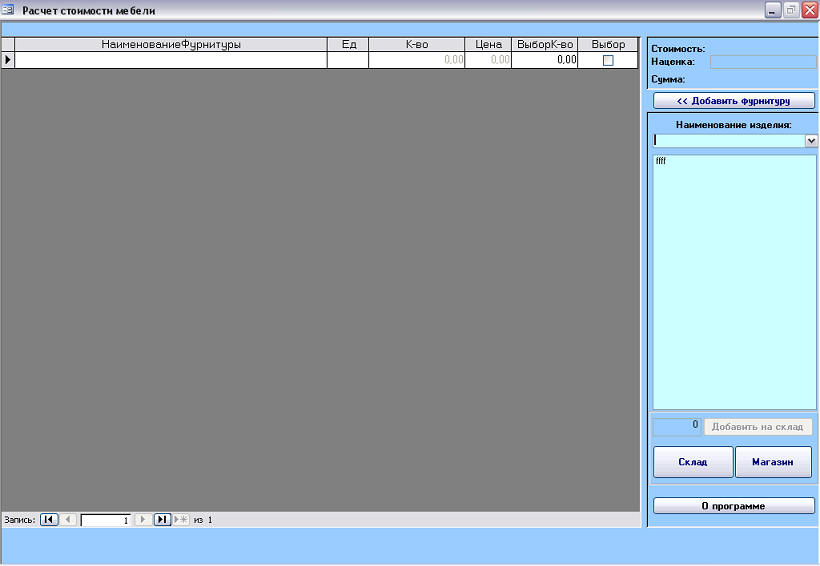
Task: Click the Наименование изделия combo box field
Action: click(x=729, y=140)
